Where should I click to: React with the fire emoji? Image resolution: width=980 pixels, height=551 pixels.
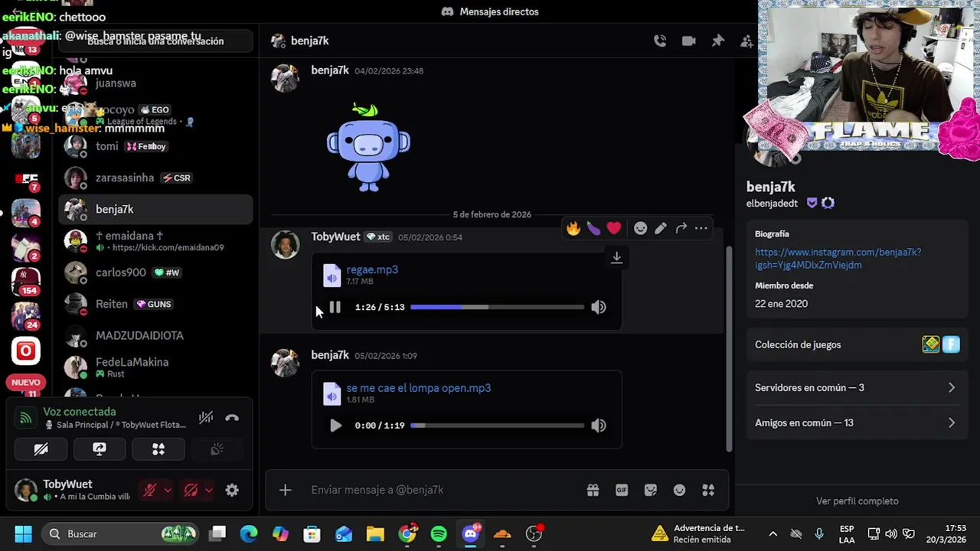(573, 228)
